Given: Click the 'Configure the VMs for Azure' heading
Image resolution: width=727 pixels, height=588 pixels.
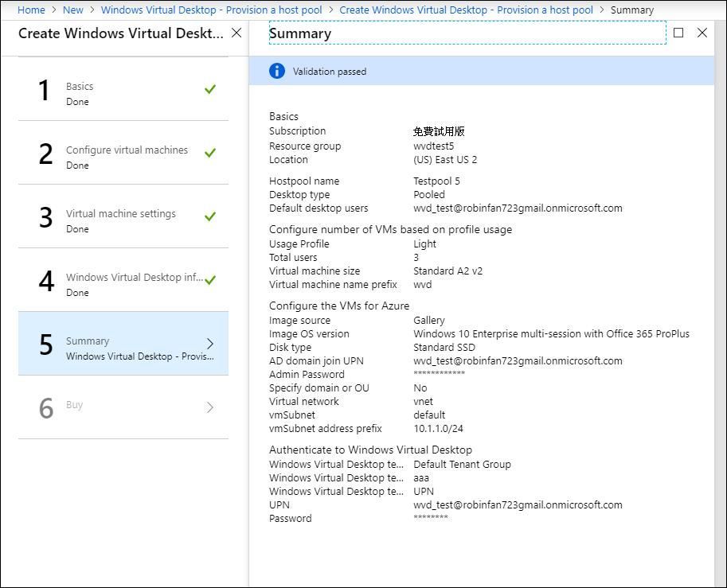Looking at the screenshot, I should 339,306.
